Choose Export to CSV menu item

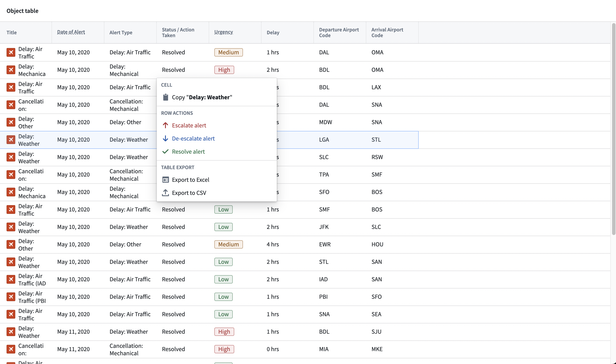coord(217,193)
